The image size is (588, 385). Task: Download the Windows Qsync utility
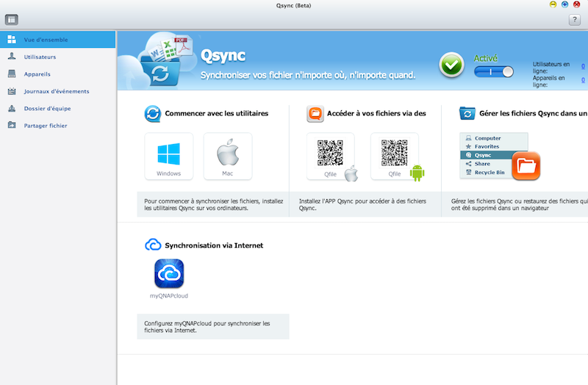(x=169, y=156)
